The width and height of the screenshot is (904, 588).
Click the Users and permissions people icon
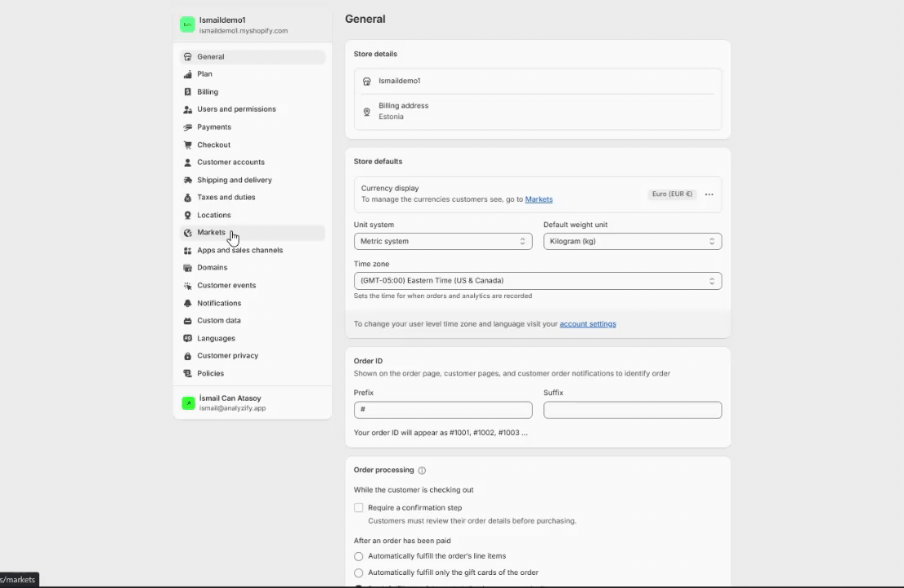pyautogui.click(x=187, y=109)
